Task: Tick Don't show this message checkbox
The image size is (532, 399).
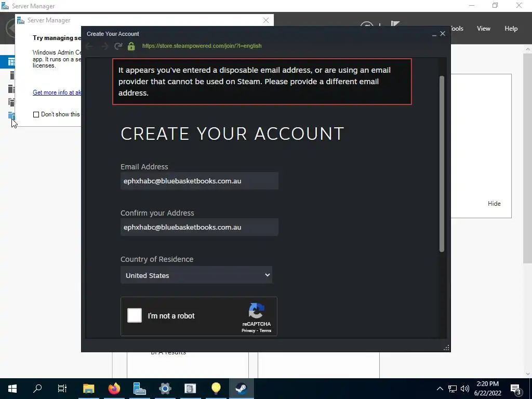Action: (36, 115)
